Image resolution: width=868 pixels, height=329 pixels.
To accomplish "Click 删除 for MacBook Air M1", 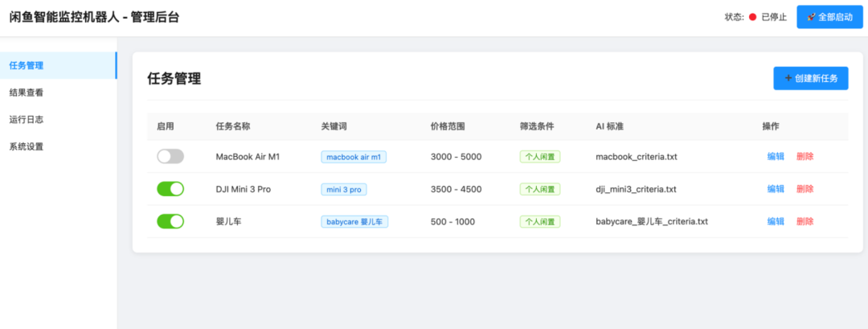I will pos(805,157).
